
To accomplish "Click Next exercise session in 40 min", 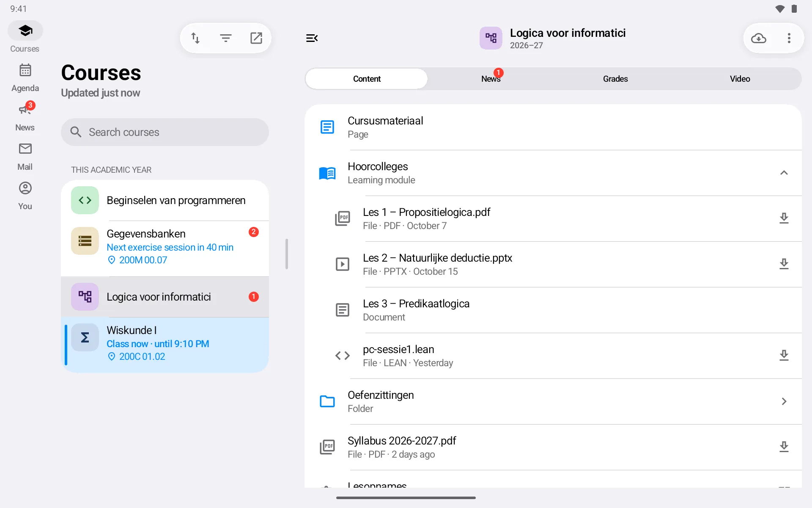I will (x=170, y=247).
